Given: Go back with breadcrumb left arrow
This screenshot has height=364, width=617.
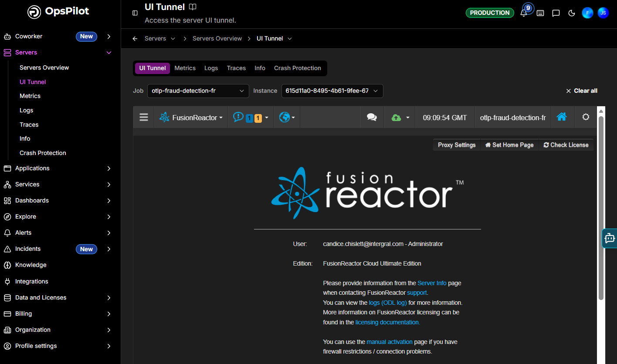Looking at the screenshot, I should coord(135,39).
